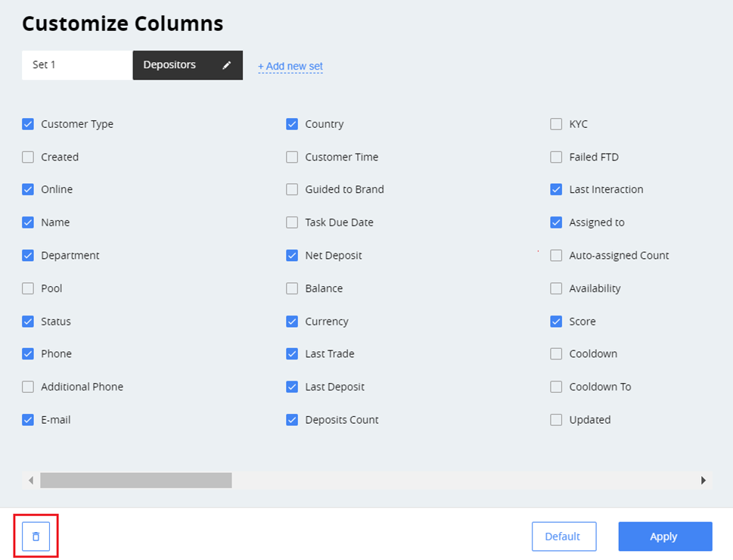Disable the Last Interaction column

tap(556, 190)
